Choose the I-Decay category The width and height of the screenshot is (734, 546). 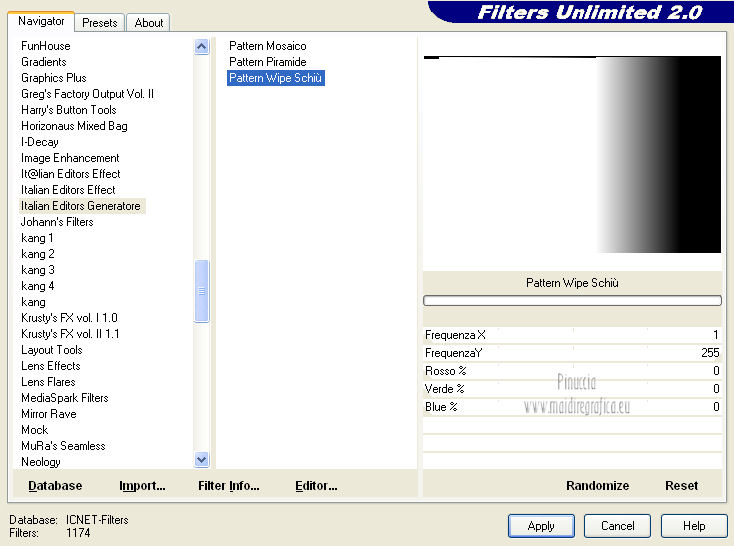click(x=40, y=141)
